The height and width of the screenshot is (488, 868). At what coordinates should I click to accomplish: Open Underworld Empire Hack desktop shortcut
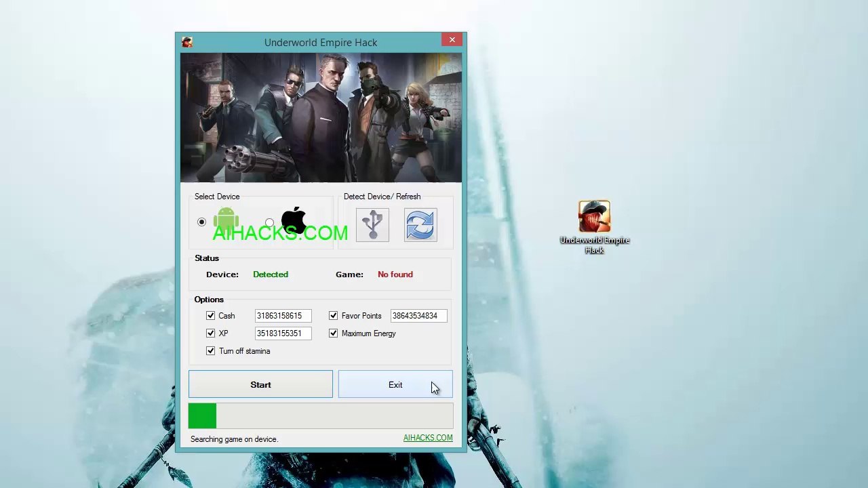pos(595,227)
